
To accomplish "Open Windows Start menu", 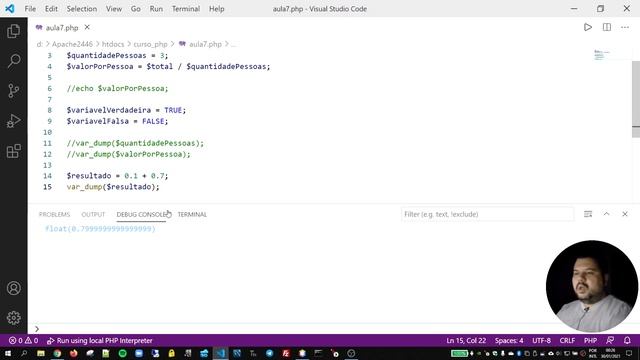I will pyautogui.click(x=7, y=353).
